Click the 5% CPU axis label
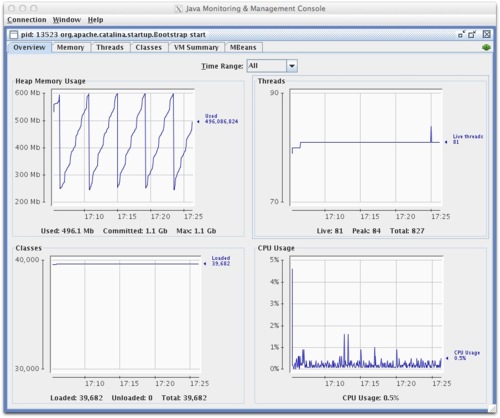Image resolution: width=500 pixels, height=418 pixels. (x=274, y=260)
